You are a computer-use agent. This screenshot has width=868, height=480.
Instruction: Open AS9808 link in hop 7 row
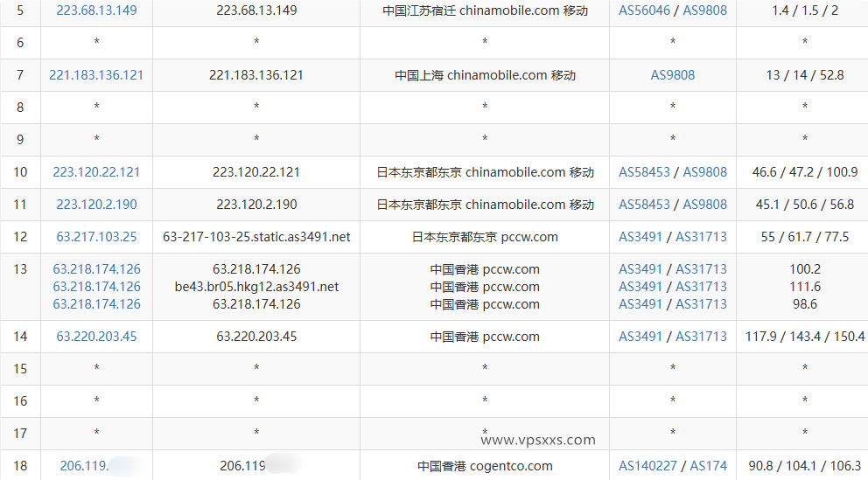pyautogui.click(x=672, y=75)
